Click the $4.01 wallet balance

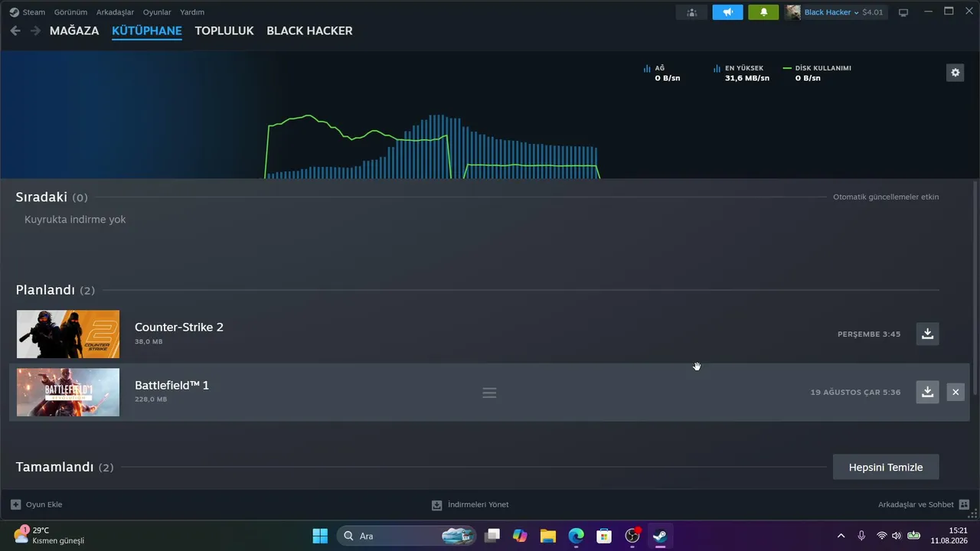click(873, 12)
